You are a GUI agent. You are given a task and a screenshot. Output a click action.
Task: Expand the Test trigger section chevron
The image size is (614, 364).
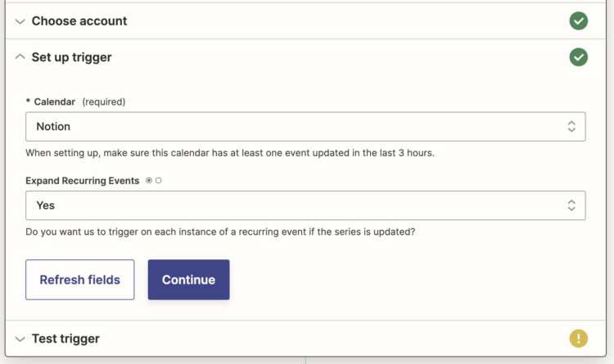coord(20,339)
